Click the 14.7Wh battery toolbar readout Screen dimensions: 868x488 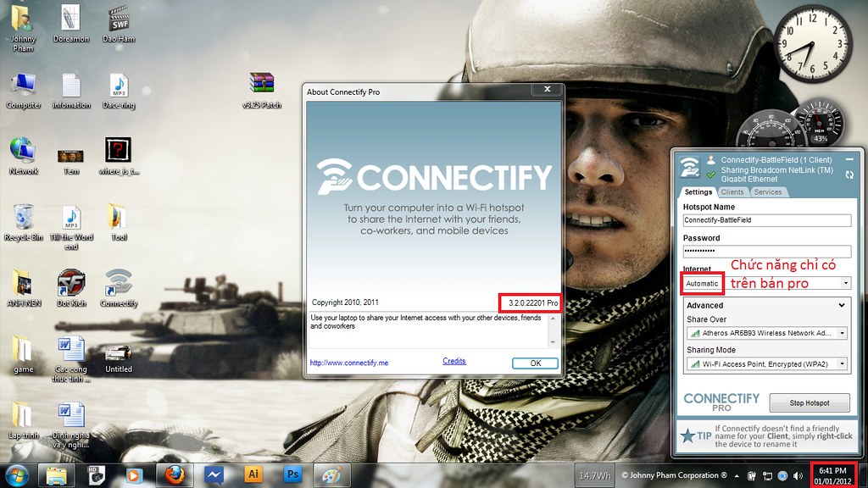pos(595,475)
